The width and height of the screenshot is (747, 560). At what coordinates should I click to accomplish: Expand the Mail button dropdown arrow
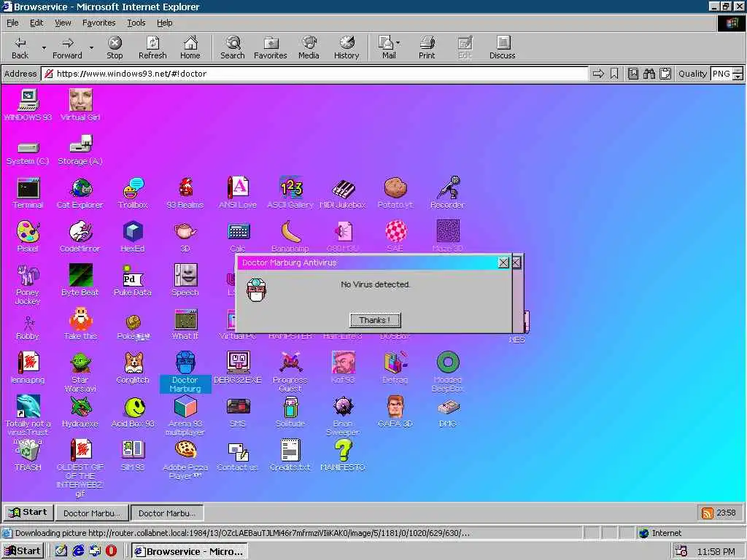tap(398, 43)
